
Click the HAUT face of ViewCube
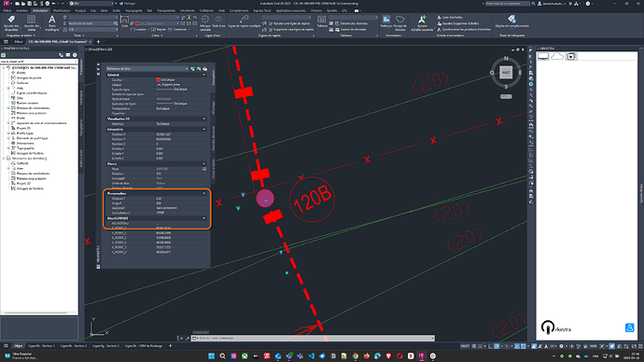[506, 72]
